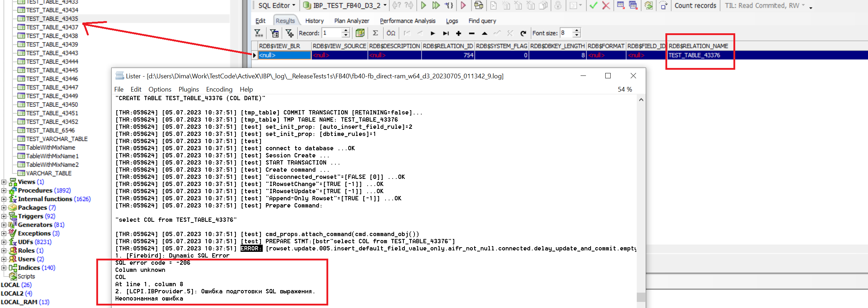Click the red-arrow debug icon in SQL toolbar
Viewport: 868px width, 308px height.
(x=463, y=5)
